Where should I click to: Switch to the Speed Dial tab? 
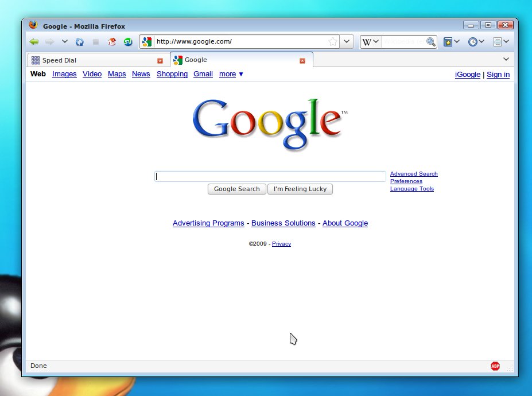98,60
